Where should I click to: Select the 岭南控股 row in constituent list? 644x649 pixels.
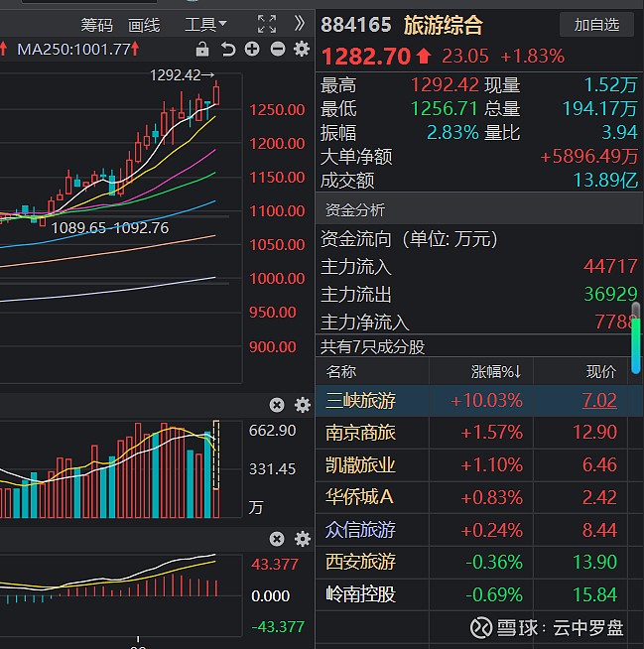point(360,594)
